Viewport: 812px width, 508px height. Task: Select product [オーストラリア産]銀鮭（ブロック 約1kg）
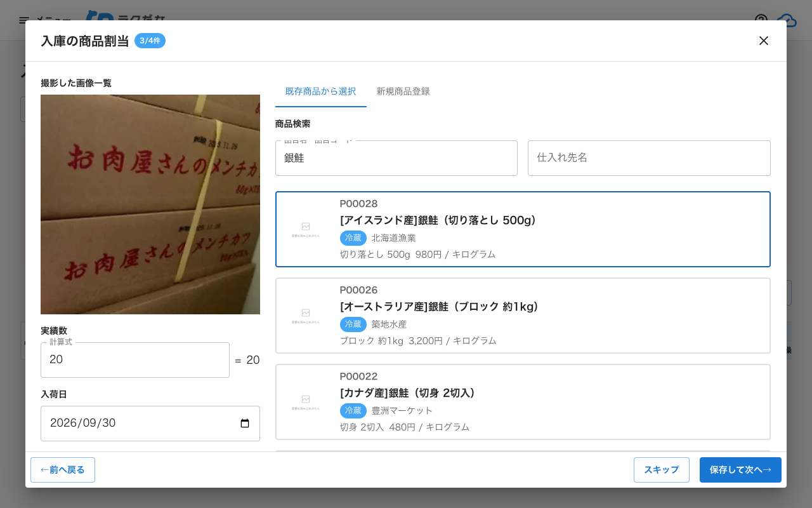[x=523, y=316]
